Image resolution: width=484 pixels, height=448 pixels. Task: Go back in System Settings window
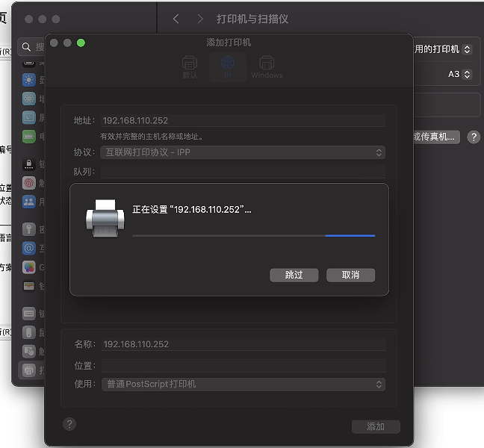[176, 19]
